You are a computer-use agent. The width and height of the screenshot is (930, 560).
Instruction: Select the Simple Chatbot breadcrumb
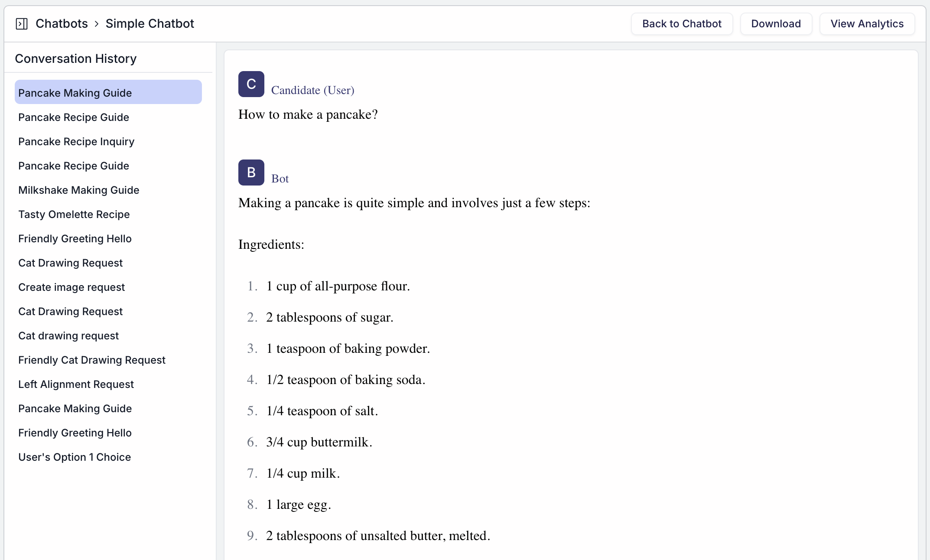tap(149, 23)
